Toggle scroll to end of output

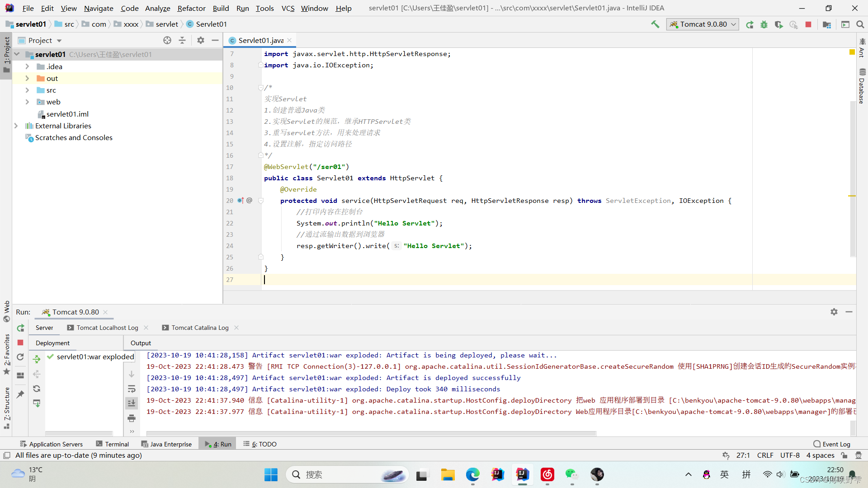coord(132,403)
